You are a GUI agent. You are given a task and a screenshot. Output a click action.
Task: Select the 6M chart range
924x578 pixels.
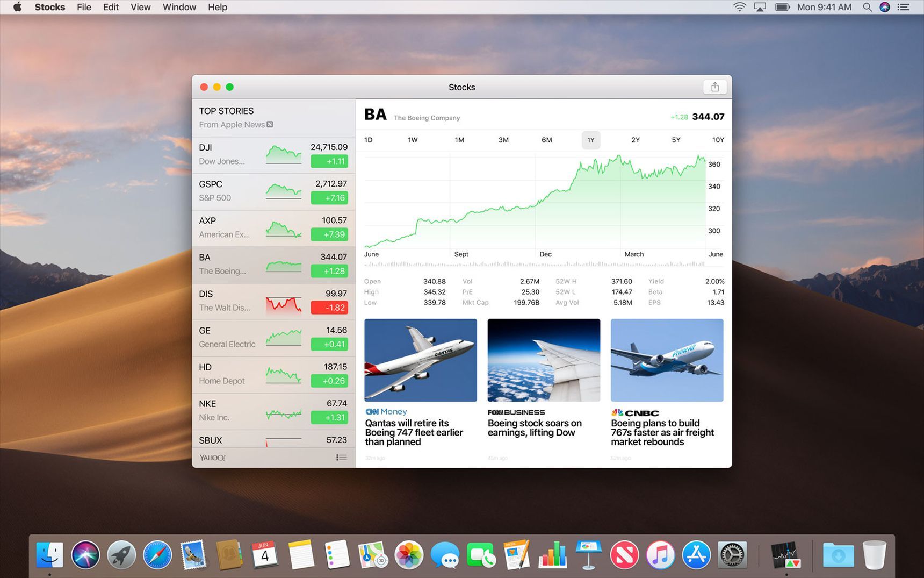pyautogui.click(x=547, y=140)
